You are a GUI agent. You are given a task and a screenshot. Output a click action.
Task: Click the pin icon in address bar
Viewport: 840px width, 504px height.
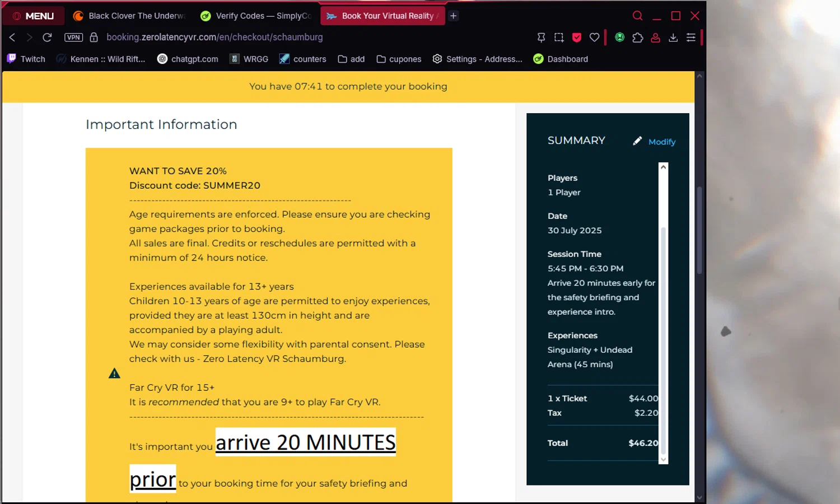[x=541, y=37]
